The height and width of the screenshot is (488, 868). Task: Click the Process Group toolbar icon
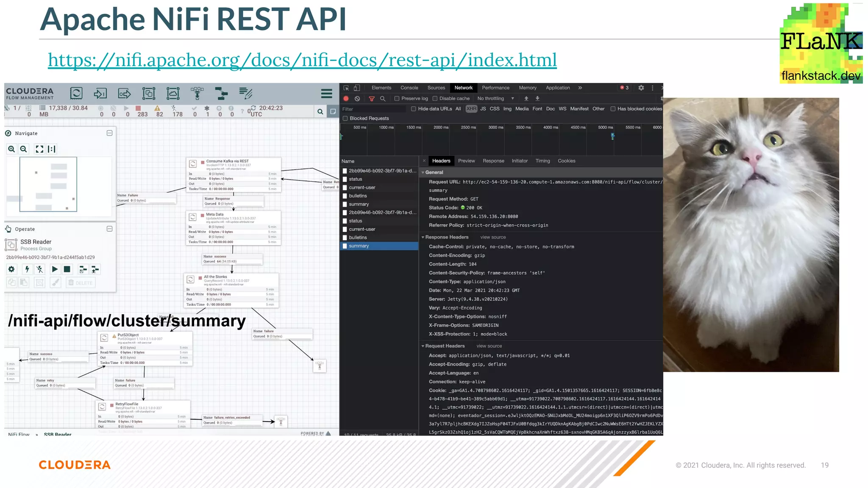pos(149,93)
